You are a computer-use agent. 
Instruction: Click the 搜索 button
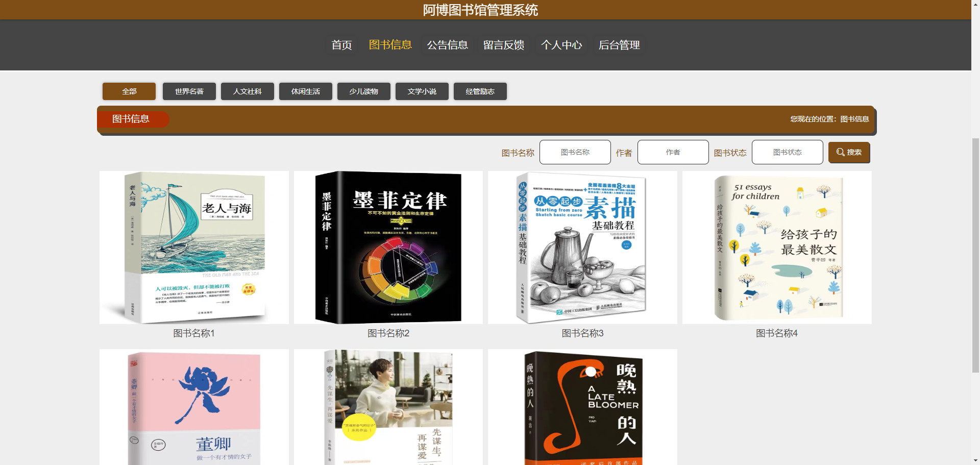(849, 152)
